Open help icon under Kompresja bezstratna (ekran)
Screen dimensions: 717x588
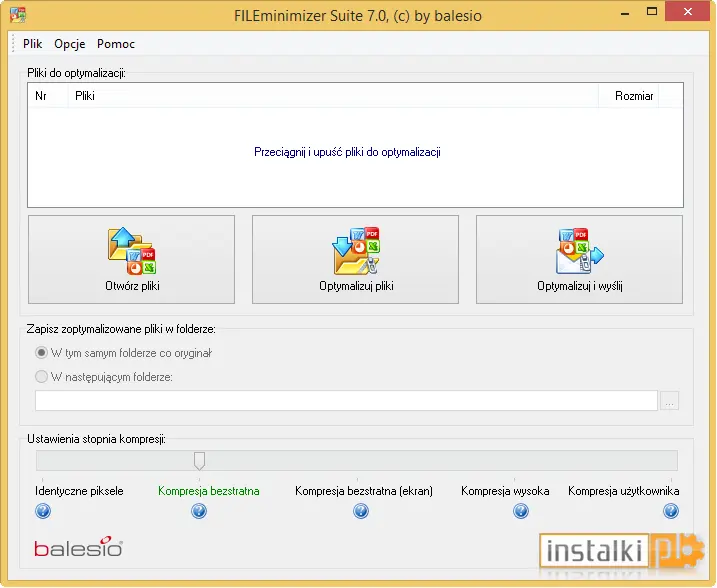[361, 511]
